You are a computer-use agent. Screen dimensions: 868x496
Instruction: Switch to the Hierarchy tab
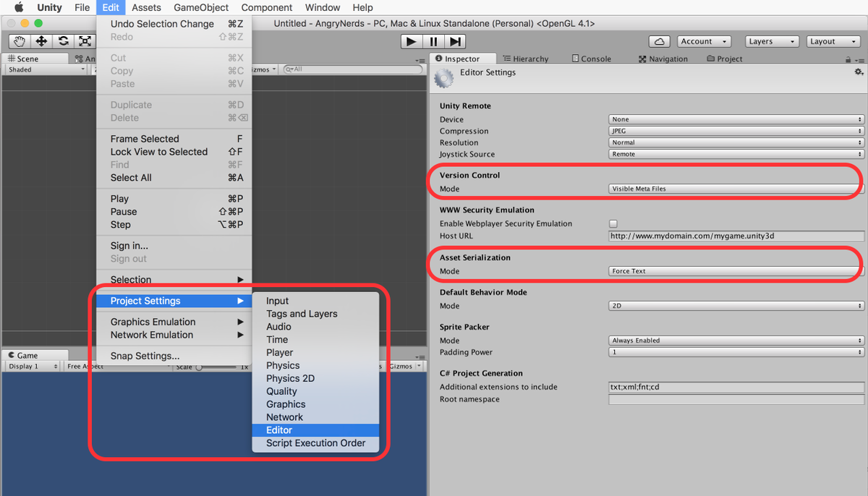click(526, 59)
